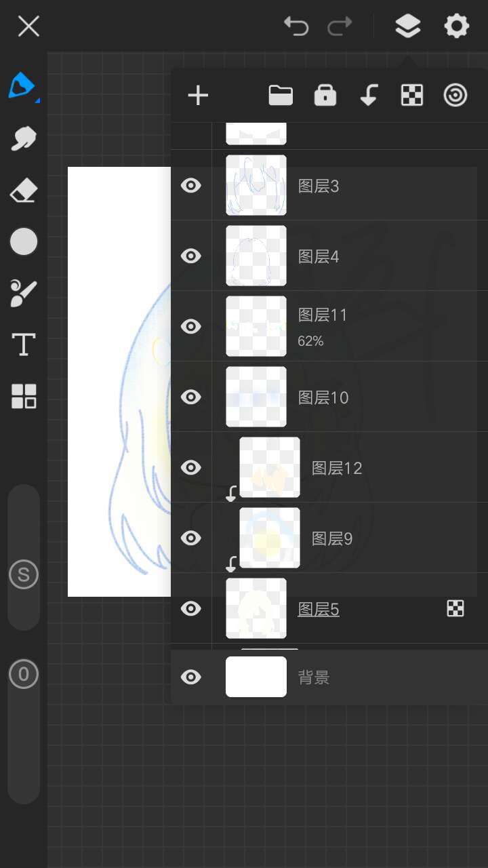This screenshot has width=488, height=868.
Task: Open the layers panel toggle
Action: (407, 26)
